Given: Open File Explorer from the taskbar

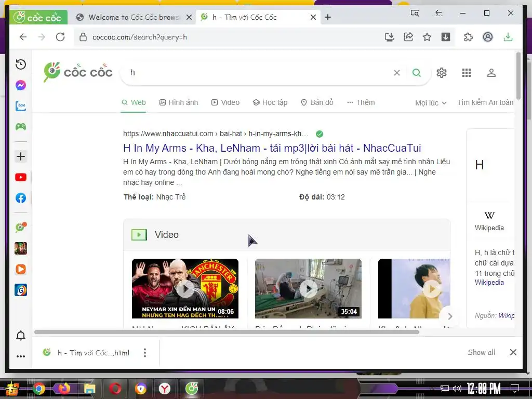Looking at the screenshot, I should [x=89, y=389].
